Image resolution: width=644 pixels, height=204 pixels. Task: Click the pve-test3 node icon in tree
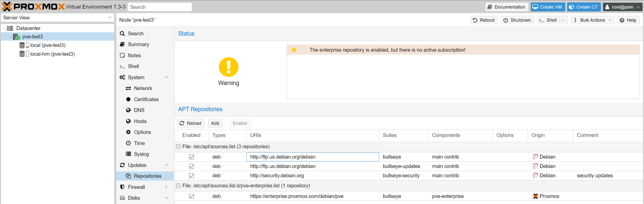(16, 37)
